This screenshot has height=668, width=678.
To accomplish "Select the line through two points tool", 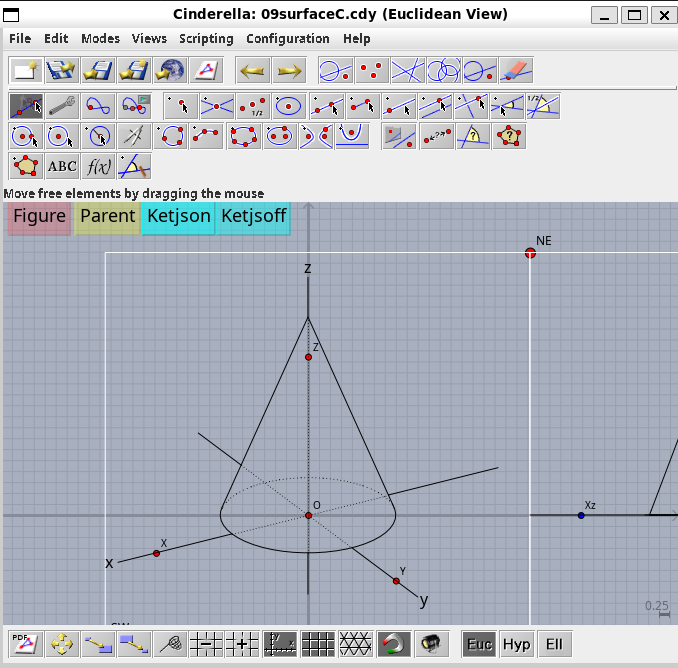I will coord(327,106).
